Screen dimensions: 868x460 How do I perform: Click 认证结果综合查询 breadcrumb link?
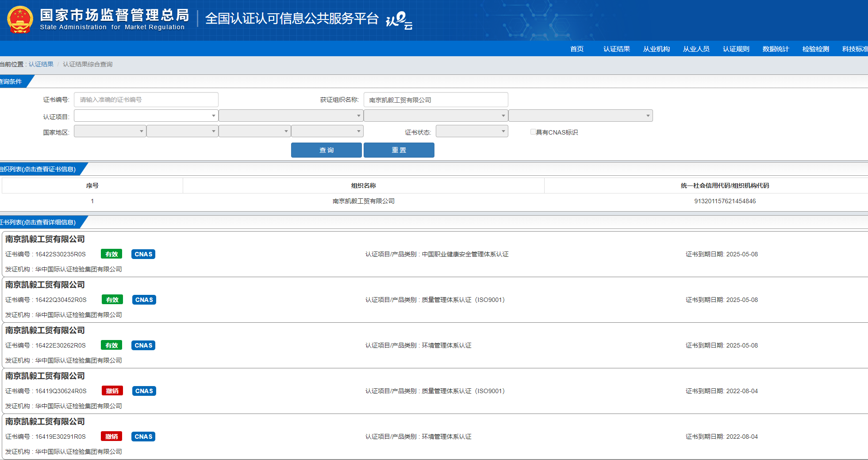(x=88, y=64)
